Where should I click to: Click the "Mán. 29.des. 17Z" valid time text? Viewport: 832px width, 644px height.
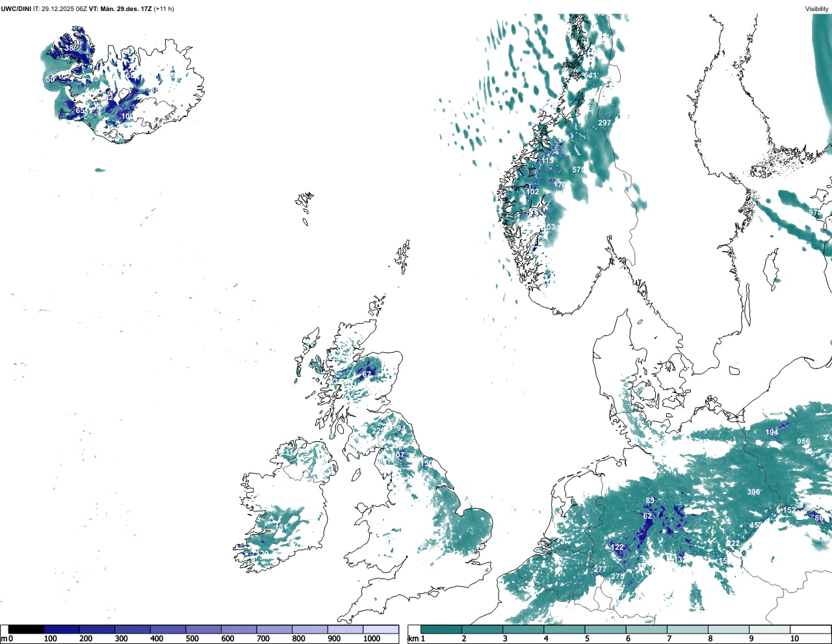point(125,8)
